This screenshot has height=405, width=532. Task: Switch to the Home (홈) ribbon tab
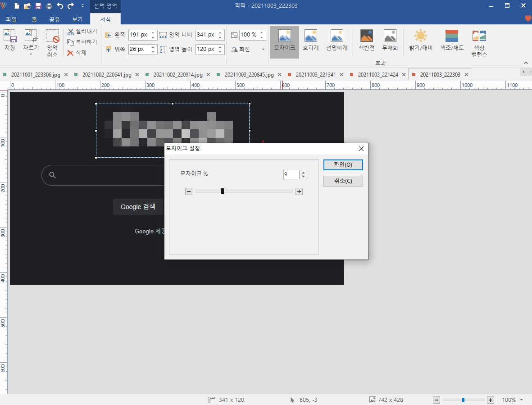click(34, 19)
